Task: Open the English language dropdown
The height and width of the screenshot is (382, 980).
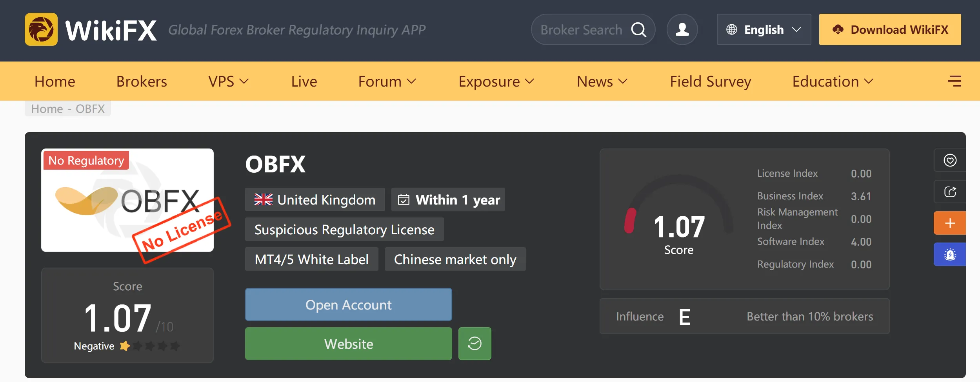Action: click(764, 29)
